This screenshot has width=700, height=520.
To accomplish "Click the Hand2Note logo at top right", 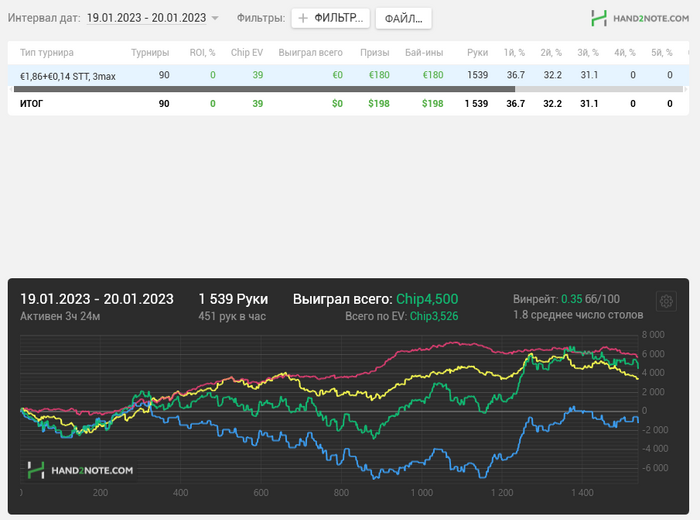I will coord(640,18).
